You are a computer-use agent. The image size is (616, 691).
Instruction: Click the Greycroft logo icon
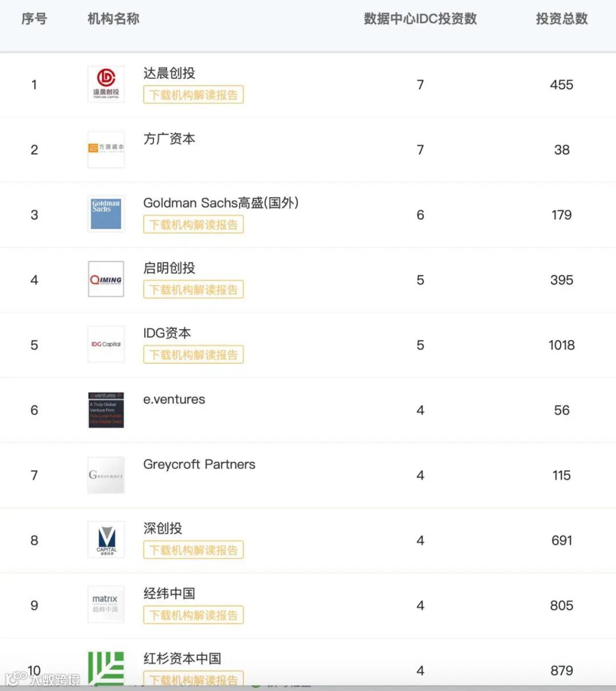pyautogui.click(x=106, y=475)
